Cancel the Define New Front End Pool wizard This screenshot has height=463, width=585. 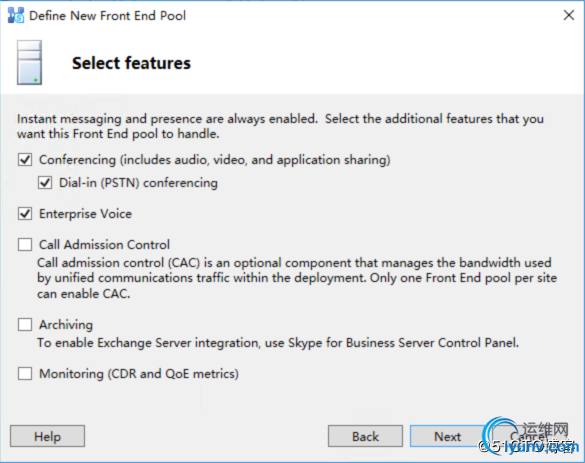click(530, 436)
